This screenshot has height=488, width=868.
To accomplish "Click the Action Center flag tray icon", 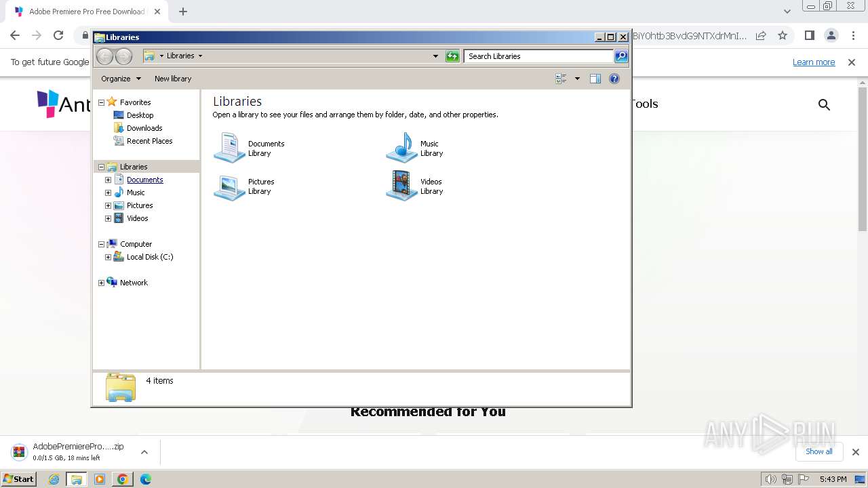I will pyautogui.click(x=803, y=479).
